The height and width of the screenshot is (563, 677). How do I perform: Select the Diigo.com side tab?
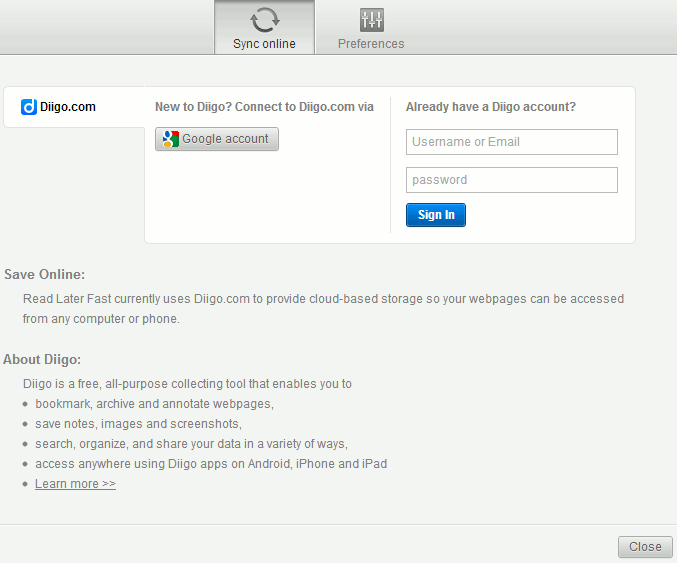pyautogui.click(x=74, y=107)
